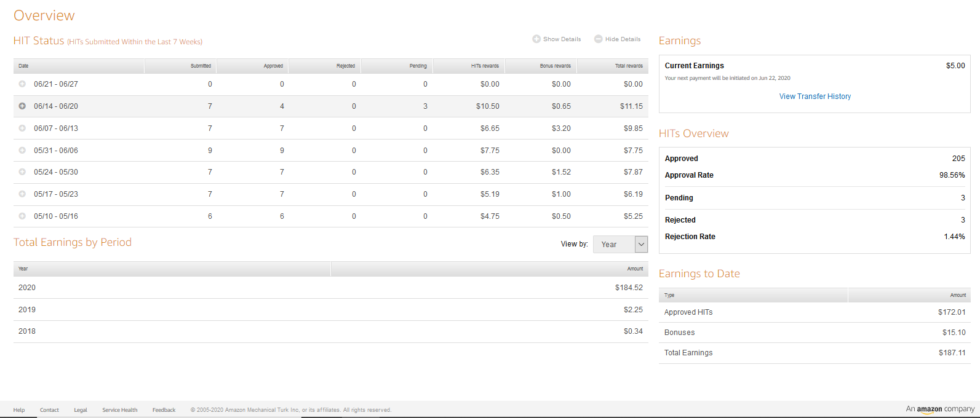
Task: Open the Feedback footer link
Action: (164, 410)
